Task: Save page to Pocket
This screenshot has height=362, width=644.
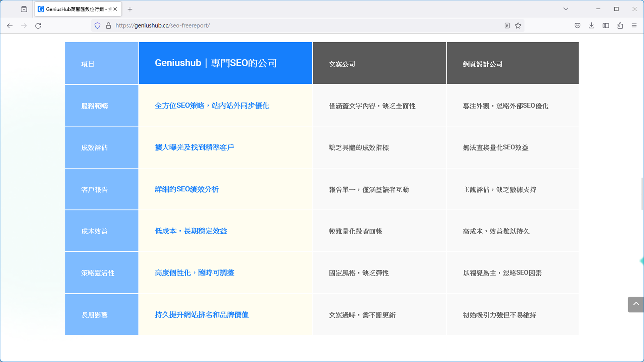Action: [x=577, y=25]
